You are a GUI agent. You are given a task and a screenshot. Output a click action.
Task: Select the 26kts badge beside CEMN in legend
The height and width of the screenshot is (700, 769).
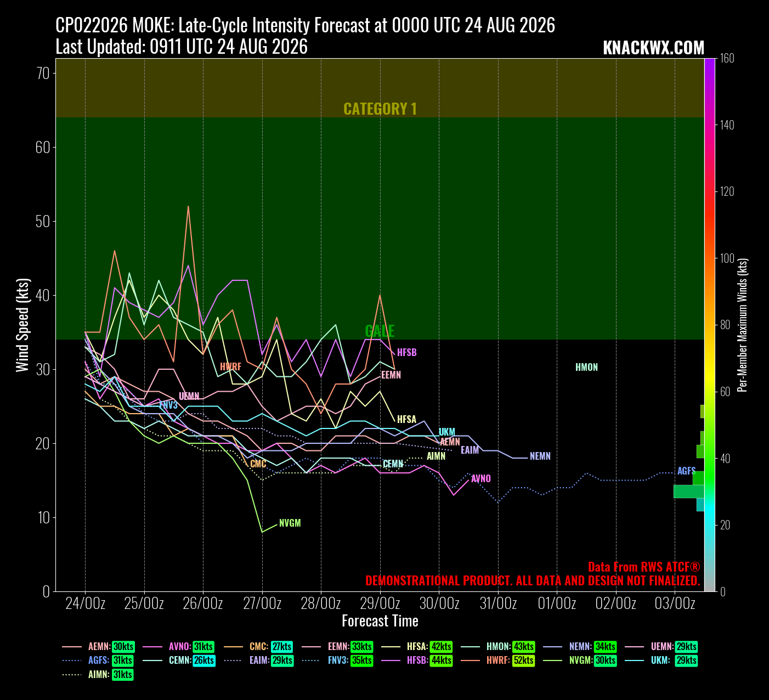point(203,661)
